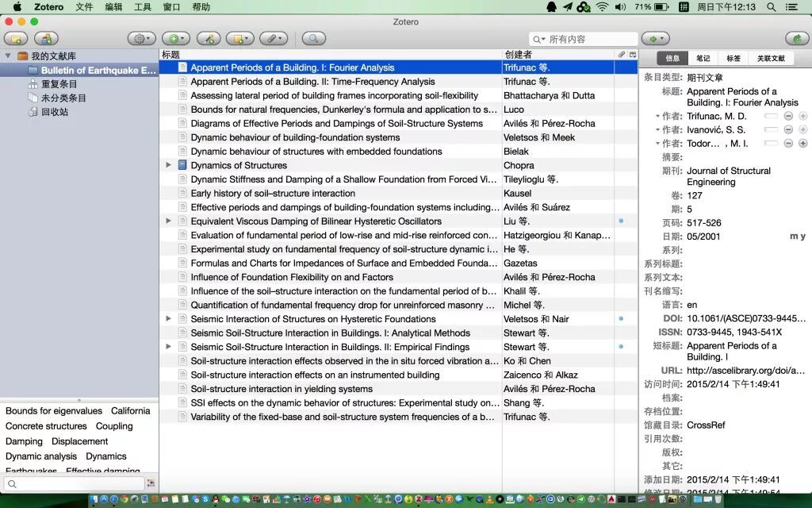Open the Actions gear menu
This screenshot has width=812, height=508.
pos(141,38)
